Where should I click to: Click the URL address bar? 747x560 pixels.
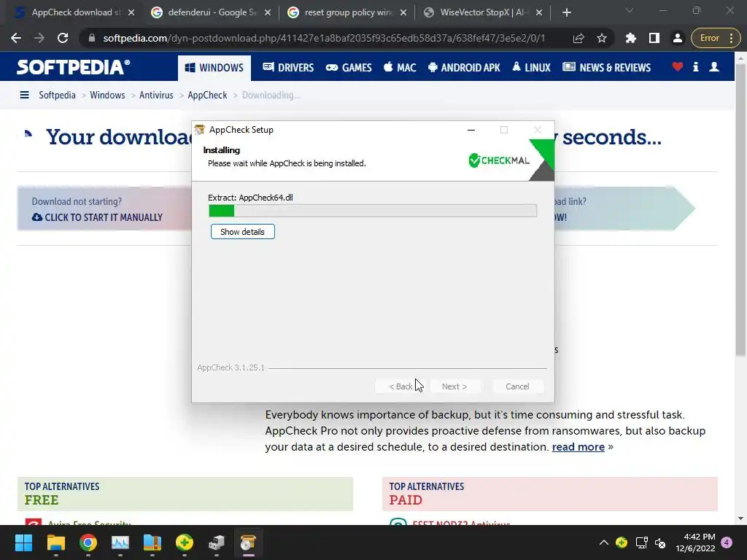(x=324, y=38)
